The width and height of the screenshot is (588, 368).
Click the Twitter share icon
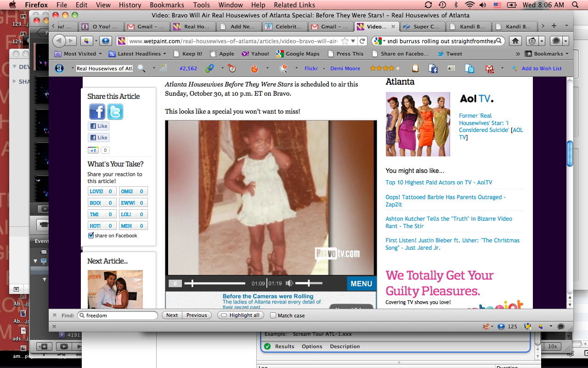coord(115,111)
